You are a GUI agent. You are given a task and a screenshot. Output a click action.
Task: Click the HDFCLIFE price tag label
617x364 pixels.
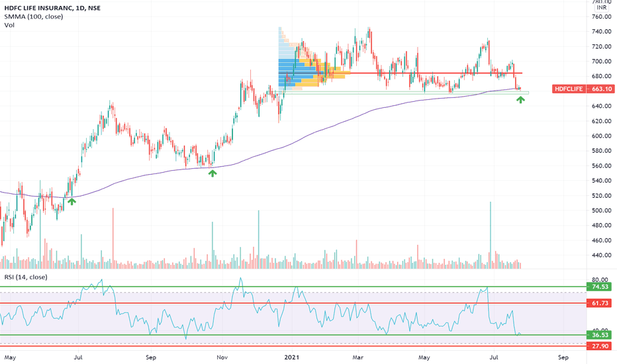(x=568, y=89)
